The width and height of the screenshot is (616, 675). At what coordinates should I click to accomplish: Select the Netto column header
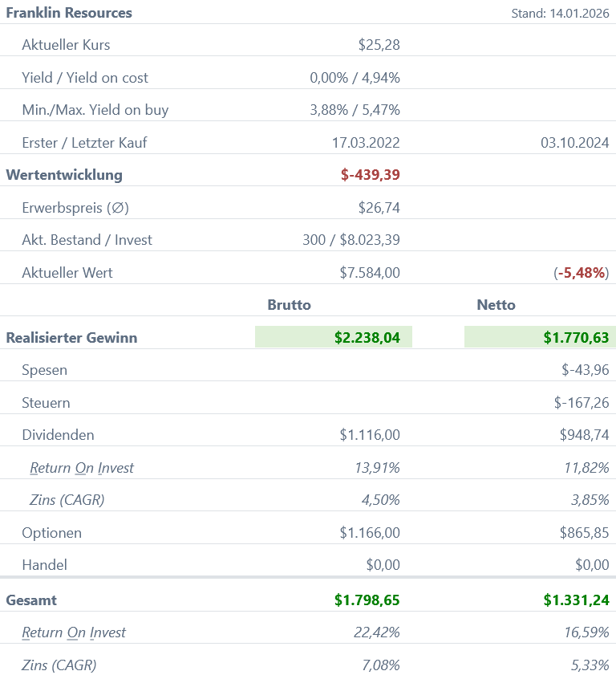pos(496,305)
